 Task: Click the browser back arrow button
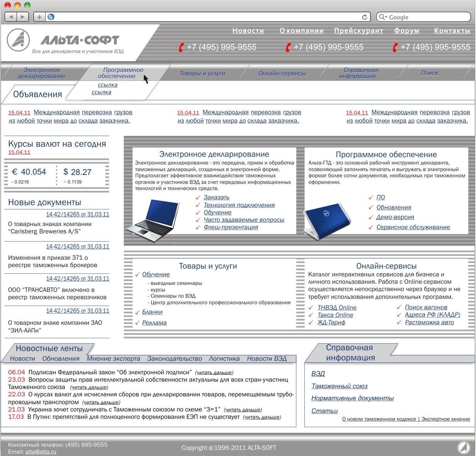(x=11, y=17)
